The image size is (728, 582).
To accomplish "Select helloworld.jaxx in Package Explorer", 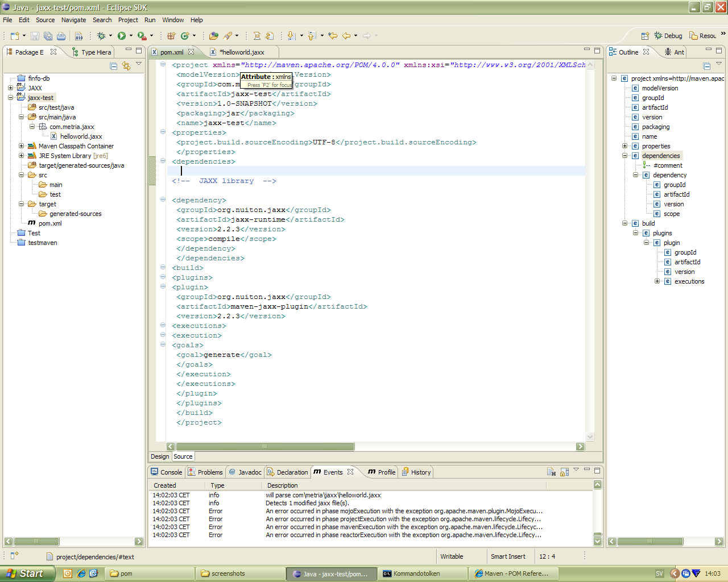I will point(76,136).
